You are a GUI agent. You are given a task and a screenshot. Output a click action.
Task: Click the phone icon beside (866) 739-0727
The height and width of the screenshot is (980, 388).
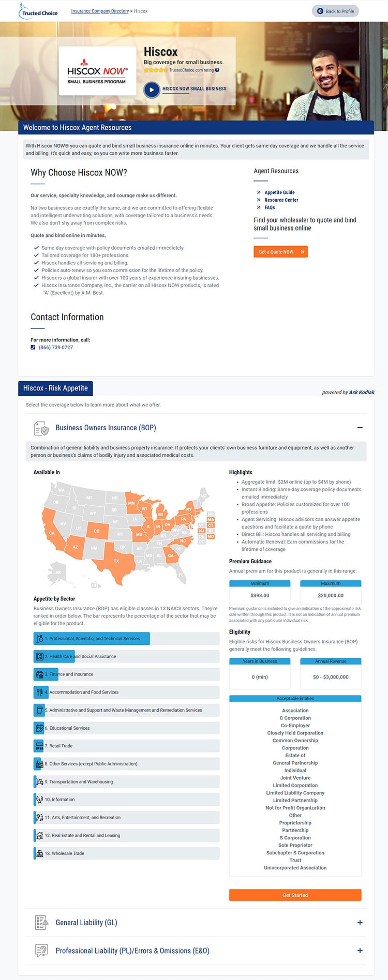(33, 348)
